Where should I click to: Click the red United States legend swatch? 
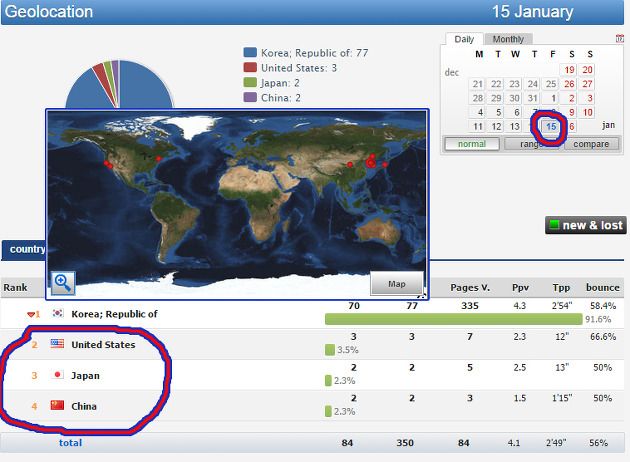click(x=250, y=67)
